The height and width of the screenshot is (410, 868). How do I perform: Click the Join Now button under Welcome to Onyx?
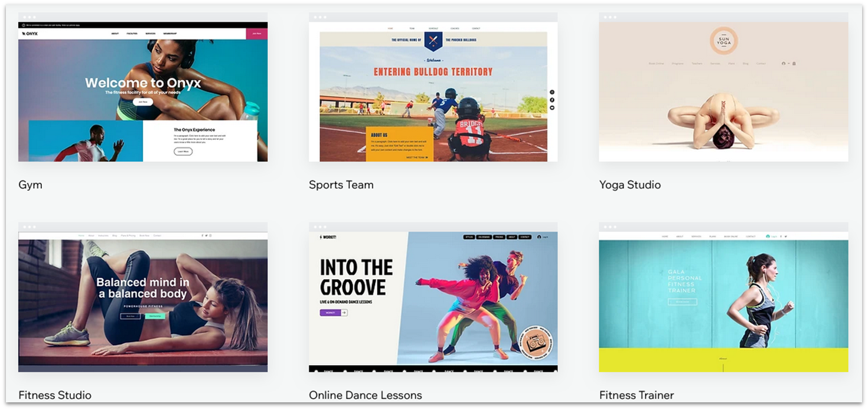(x=143, y=101)
